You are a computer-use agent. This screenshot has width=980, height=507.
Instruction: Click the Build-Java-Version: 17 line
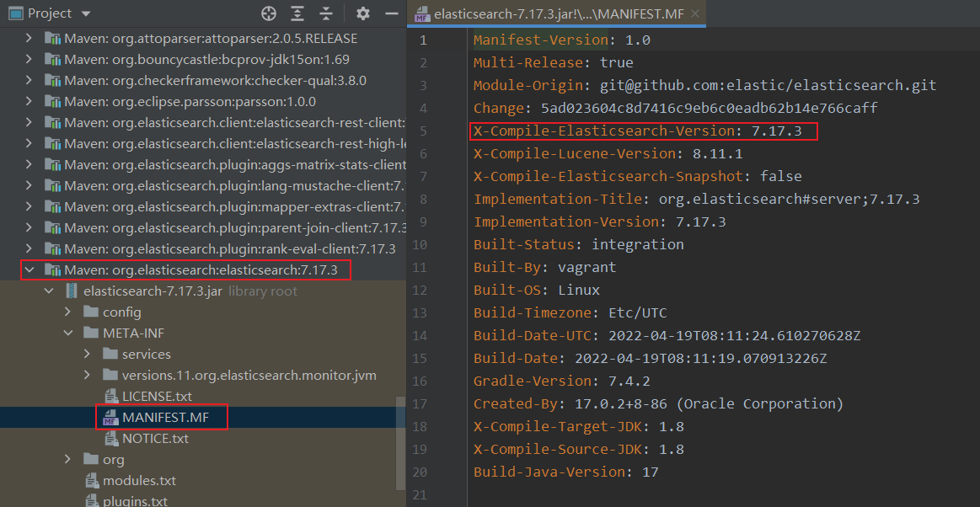(566, 472)
